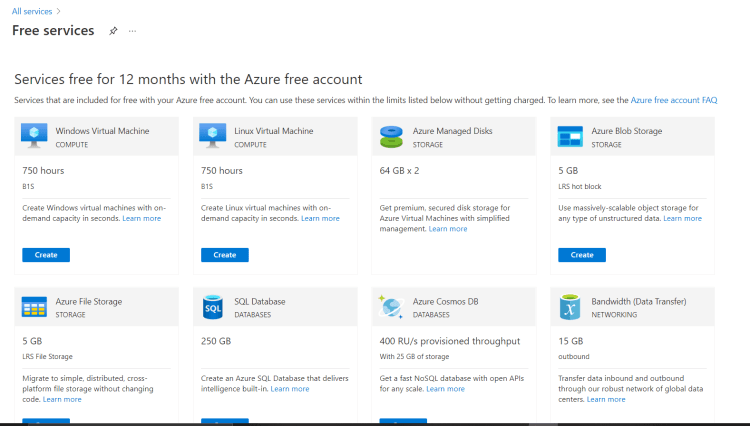Click the Windows Virtual Machine icon
The height and width of the screenshot is (426, 750).
[34, 136]
